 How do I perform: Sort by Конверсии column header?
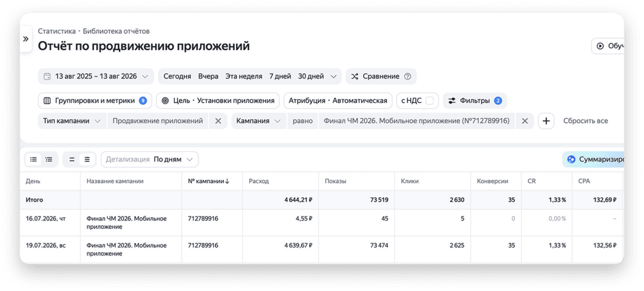(493, 181)
